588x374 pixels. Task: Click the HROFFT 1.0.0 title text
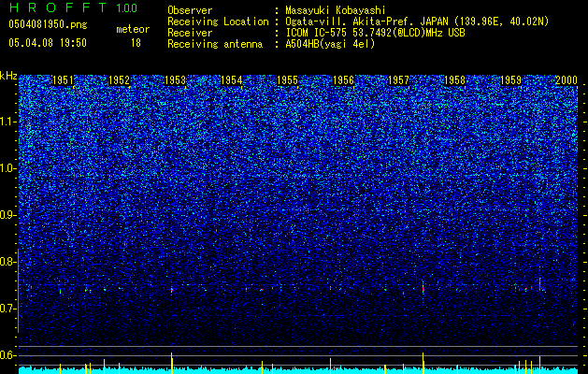[74, 7]
